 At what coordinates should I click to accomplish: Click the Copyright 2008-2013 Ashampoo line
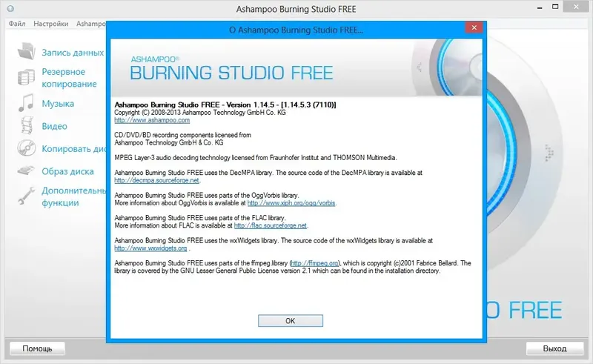(x=200, y=113)
